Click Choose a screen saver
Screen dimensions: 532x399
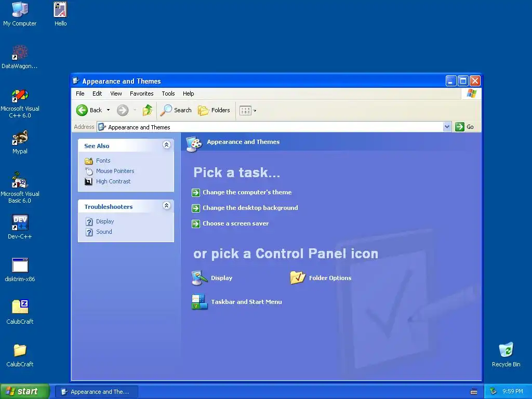click(x=230, y=223)
